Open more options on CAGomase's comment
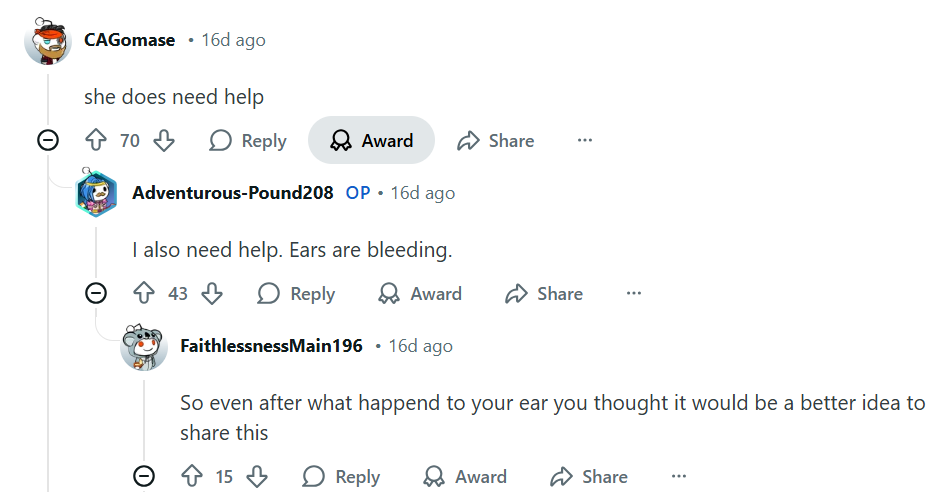 pos(585,141)
